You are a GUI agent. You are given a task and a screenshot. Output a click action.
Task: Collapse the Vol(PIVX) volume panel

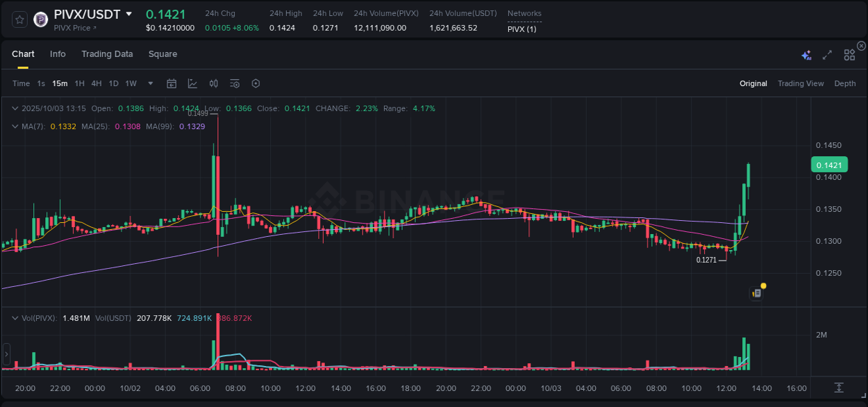[x=15, y=318]
